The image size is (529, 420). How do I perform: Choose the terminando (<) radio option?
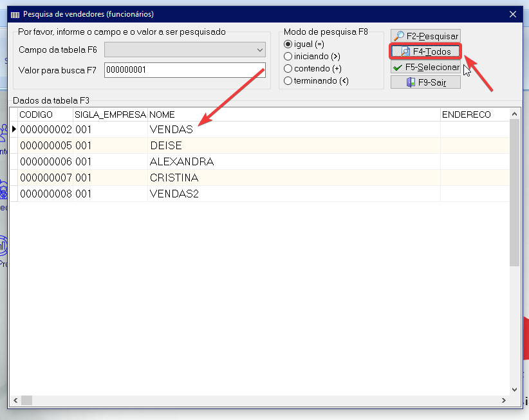(x=288, y=81)
